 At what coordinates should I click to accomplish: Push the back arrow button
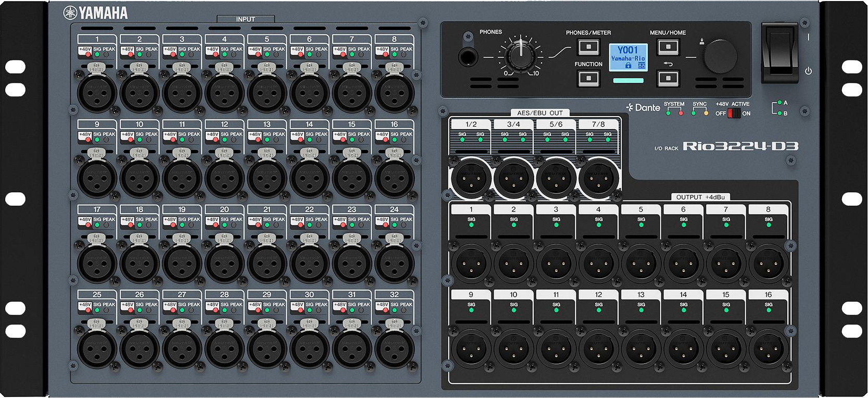(x=668, y=78)
